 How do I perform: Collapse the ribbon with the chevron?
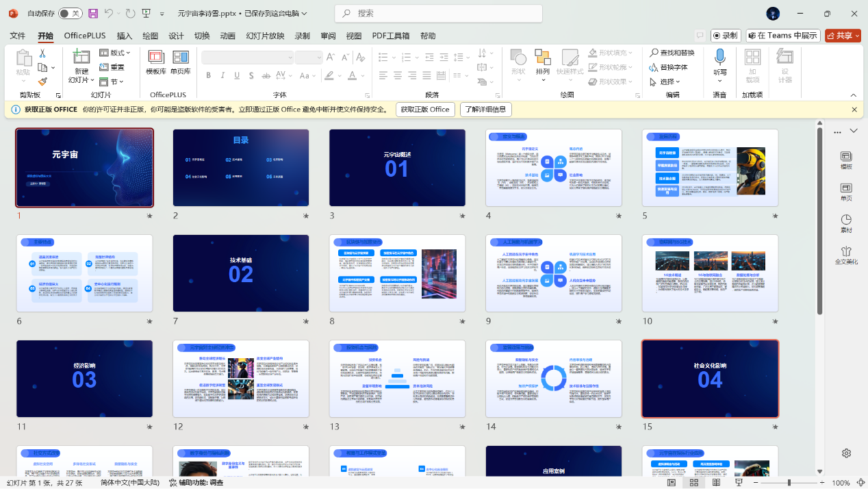tap(854, 95)
